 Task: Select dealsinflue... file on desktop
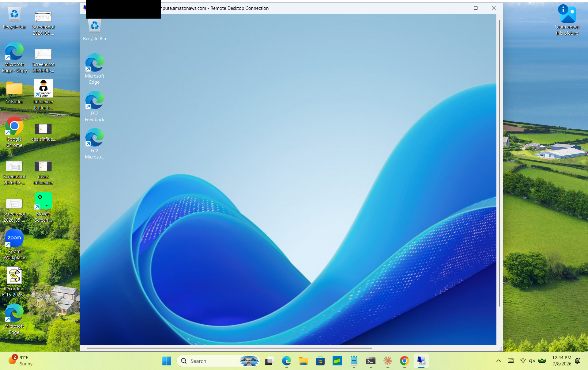(x=43, y=132)
